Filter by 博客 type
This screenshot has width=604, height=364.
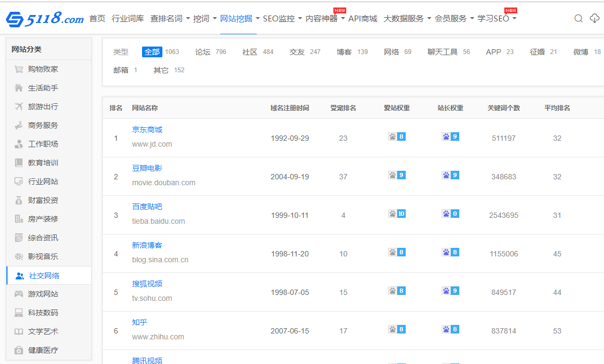tap(344, 52)
